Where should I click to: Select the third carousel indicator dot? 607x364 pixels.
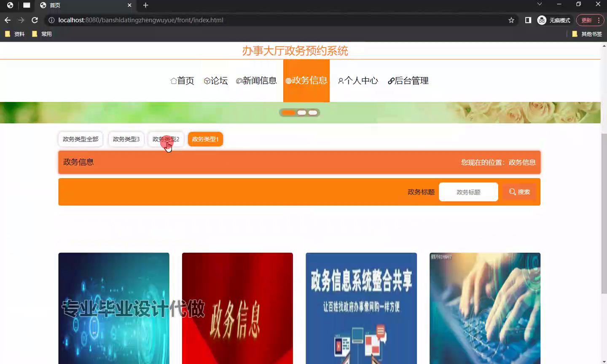point(313,112)
